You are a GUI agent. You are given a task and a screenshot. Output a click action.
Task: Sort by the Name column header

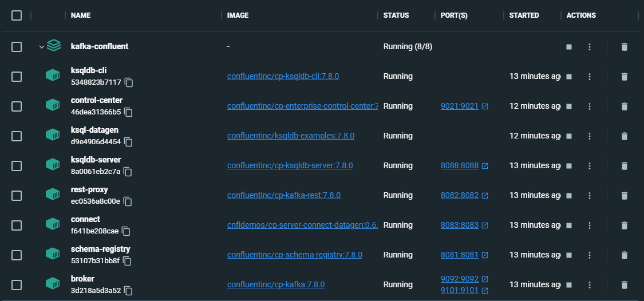[x=81, y=15]
